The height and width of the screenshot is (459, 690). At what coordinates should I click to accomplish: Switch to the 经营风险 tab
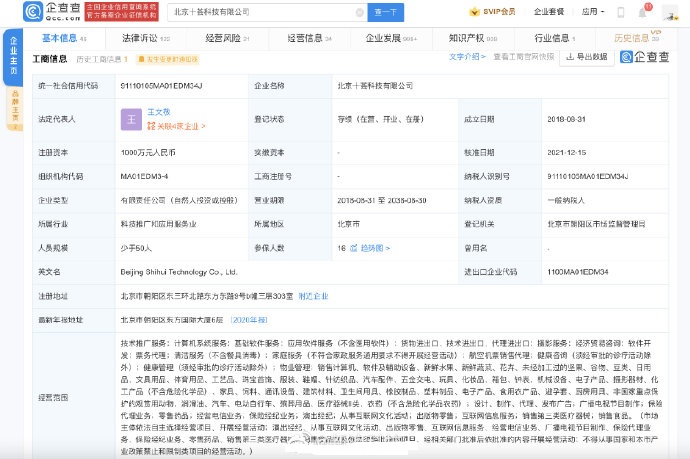[227, 37]
